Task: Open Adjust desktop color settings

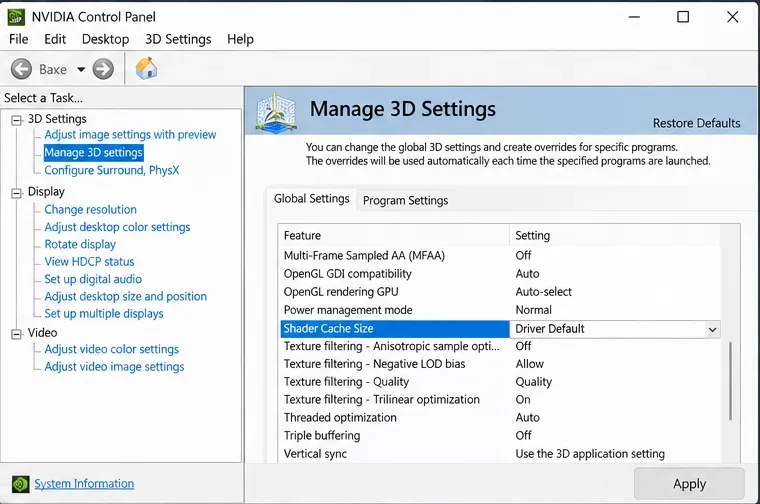Action: 117,227
